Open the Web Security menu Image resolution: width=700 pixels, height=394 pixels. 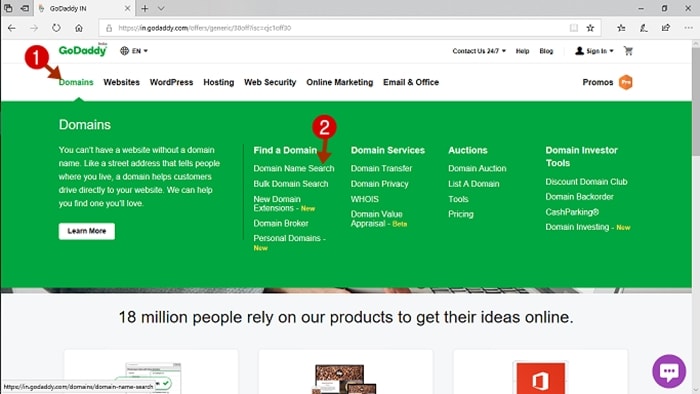click(270, 82)
